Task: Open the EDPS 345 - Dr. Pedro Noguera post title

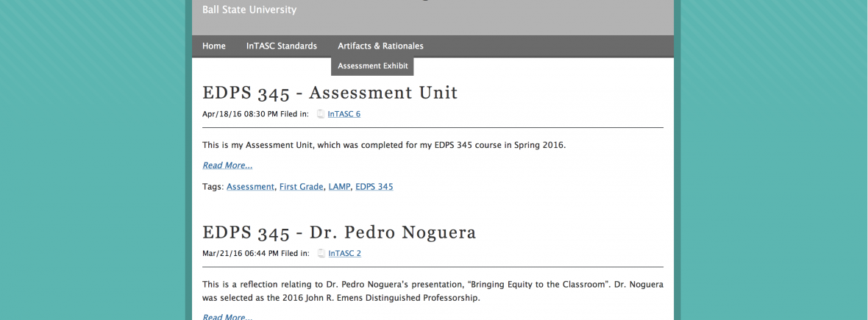Action: 339,232
